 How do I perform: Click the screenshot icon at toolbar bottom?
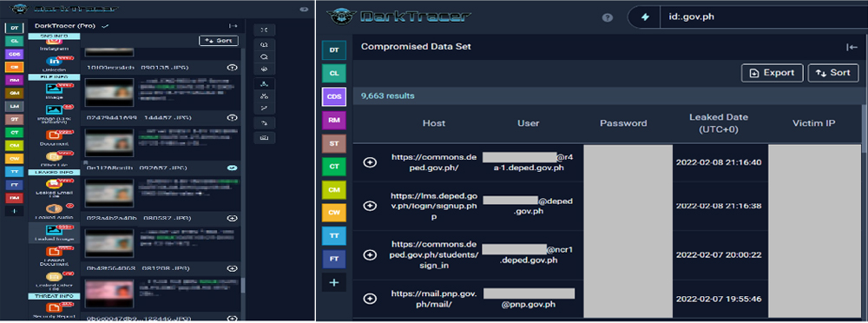click(x=264, y=137)
